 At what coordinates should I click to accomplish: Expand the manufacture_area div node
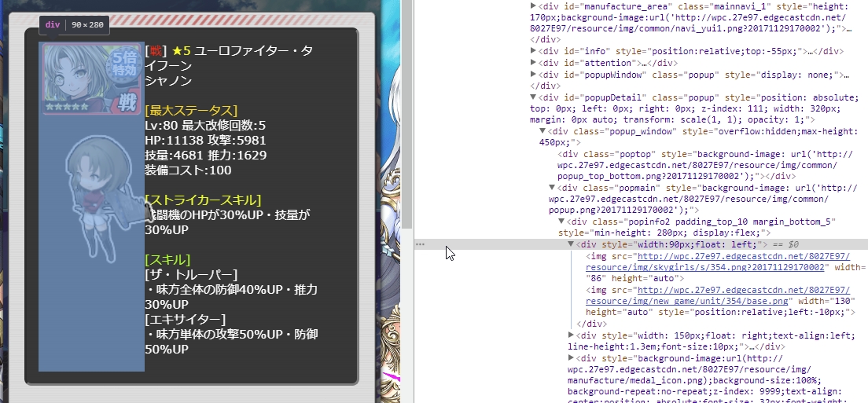pos(533,6)
